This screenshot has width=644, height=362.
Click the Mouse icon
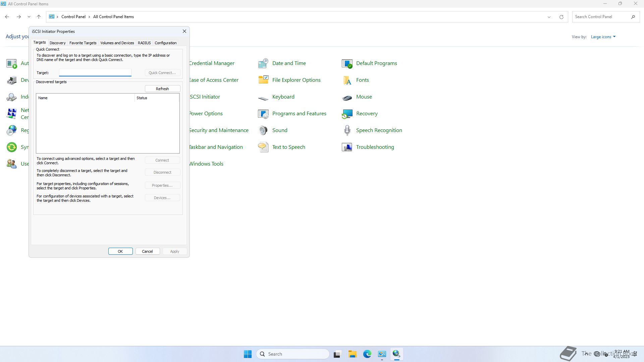click(347, 98)
